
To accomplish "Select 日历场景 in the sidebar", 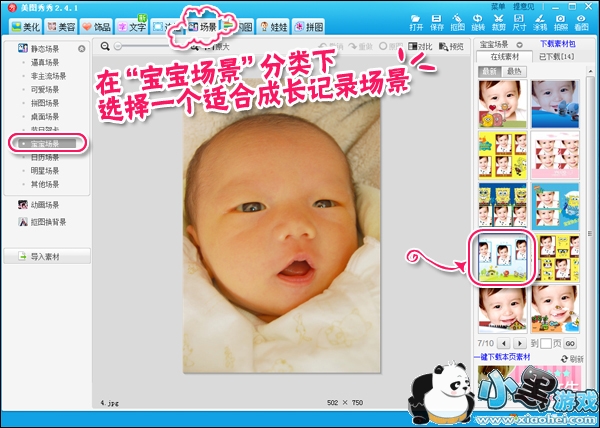I will coord(45,157).
